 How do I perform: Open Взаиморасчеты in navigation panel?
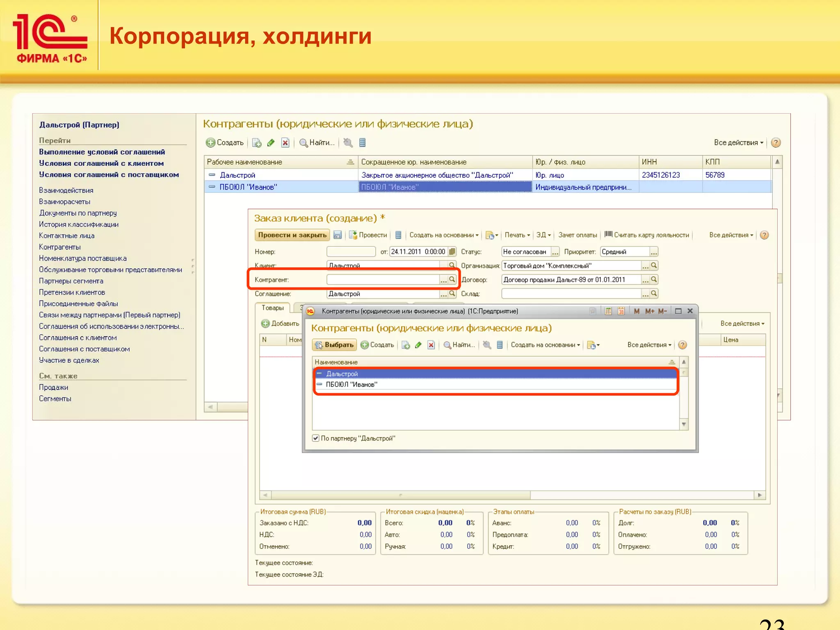coord(64,202)
